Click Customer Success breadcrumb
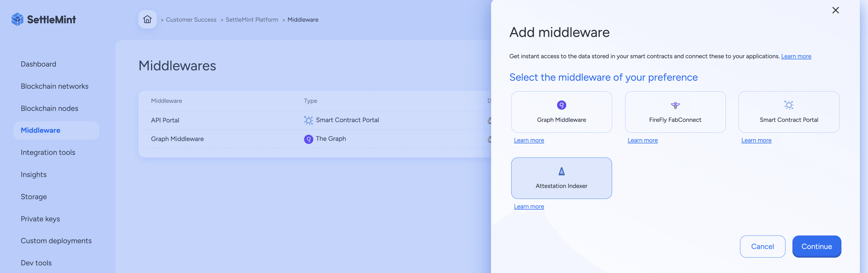The height and width of the screenshot is (273, 868). [191, 19]
